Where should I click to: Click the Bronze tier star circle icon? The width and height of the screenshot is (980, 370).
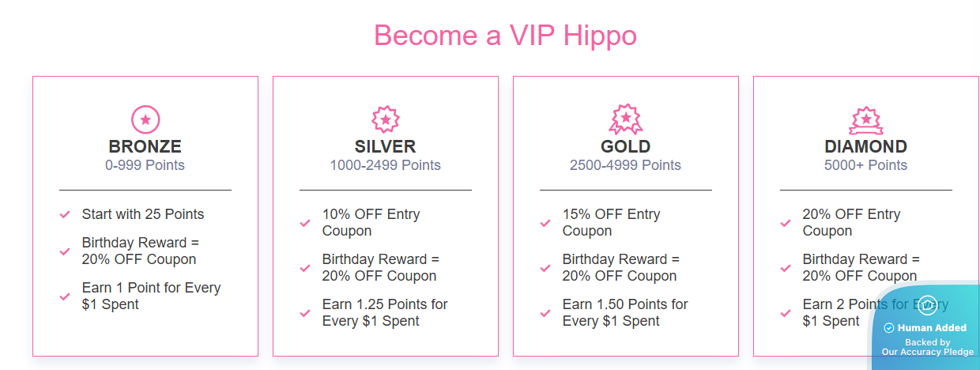[145, 119]
